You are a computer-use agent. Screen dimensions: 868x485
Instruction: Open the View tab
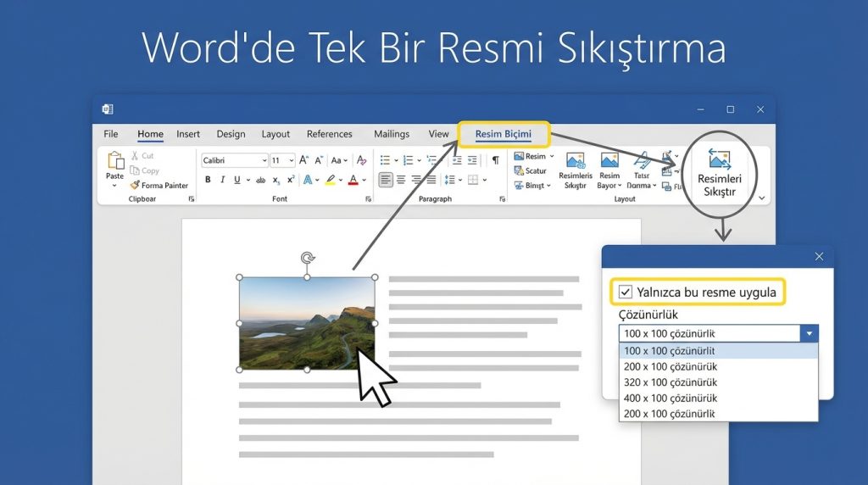click(438, 134)
